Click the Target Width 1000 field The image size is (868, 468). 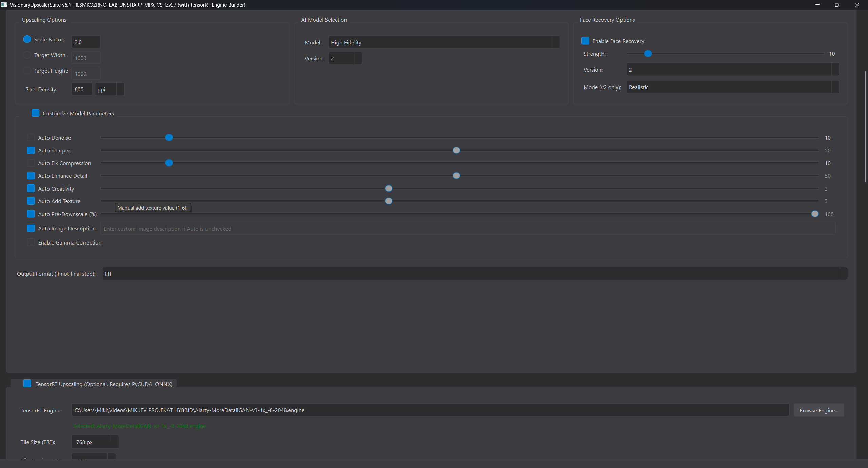click(x=86, y=58)
